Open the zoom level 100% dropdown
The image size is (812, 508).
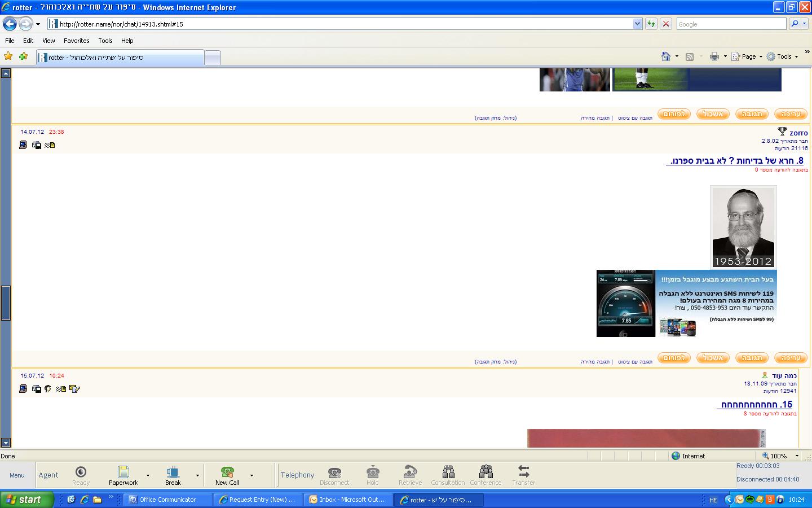point(797,456)
